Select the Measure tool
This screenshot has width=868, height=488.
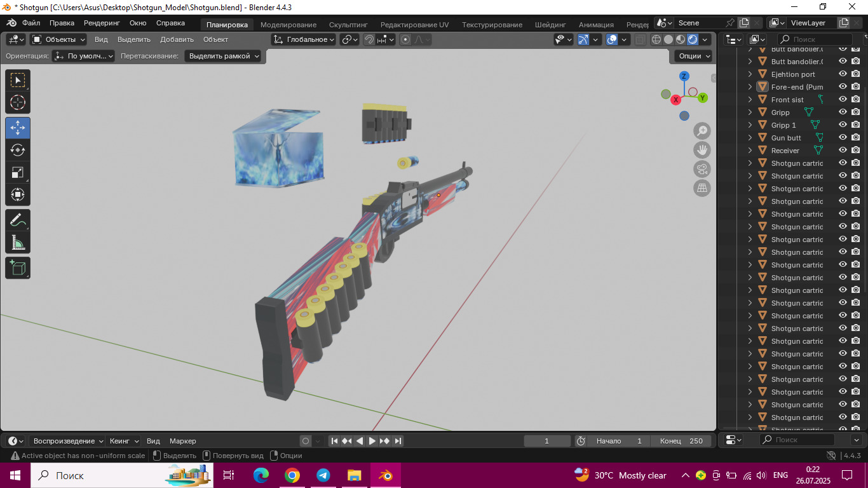pyautogui.click(x=18, y=243)
